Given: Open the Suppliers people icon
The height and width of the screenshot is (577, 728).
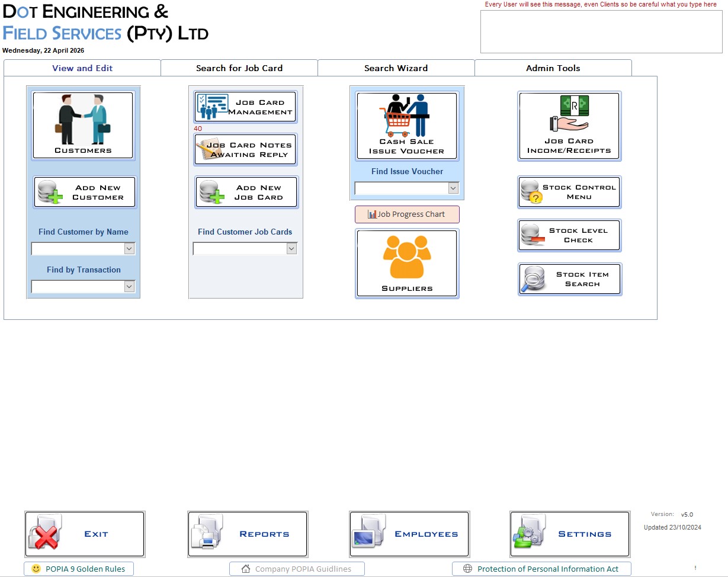Looking at the screenshot, I should [407, 257].
